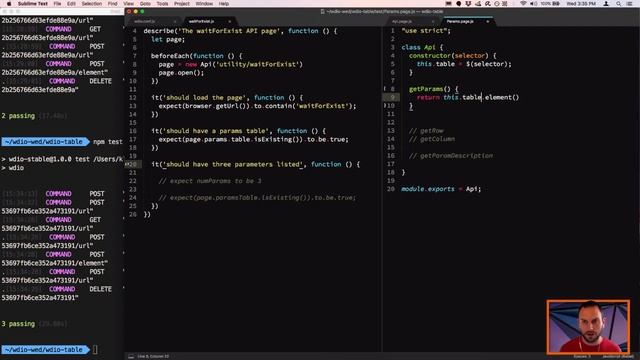Click the '2 passing' result in the terminal

(18, 116)
